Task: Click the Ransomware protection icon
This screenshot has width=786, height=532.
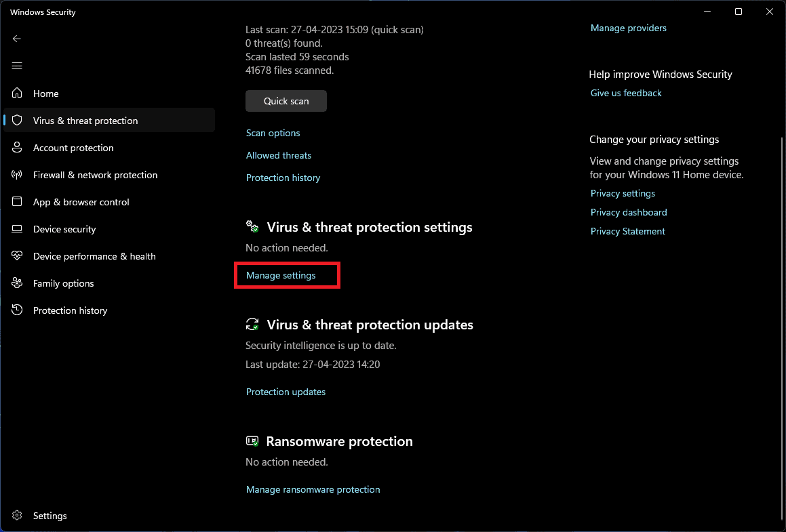Action: click(252, 441)
